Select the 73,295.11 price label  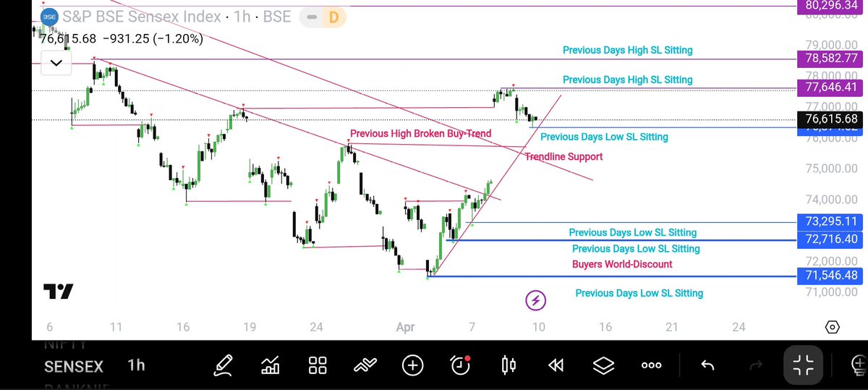pyautogui.click(x=831, y=221)
